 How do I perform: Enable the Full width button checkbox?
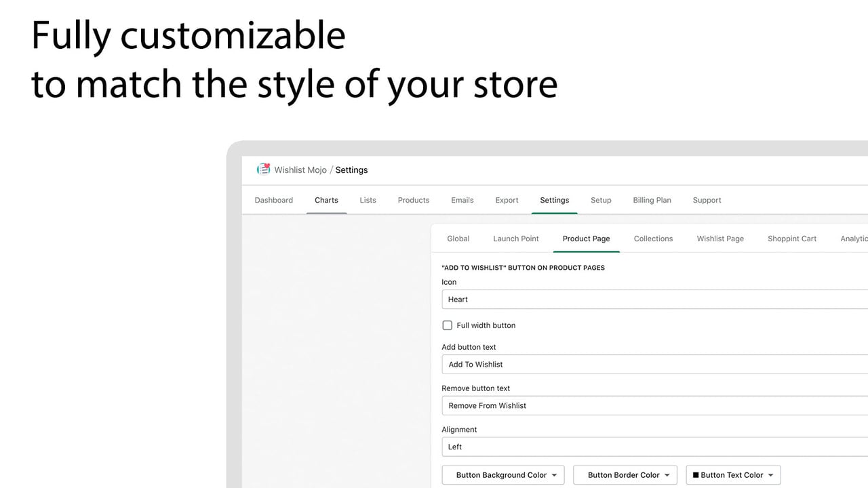(447, 325)
